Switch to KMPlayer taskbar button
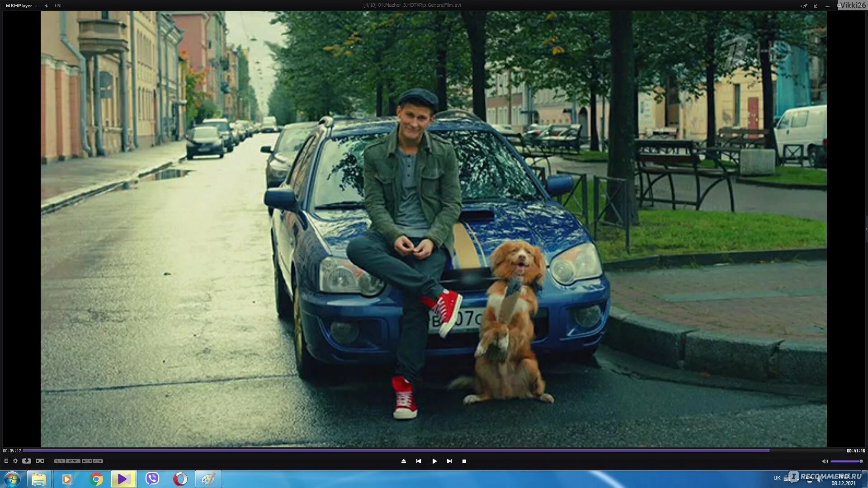 [x=124, y=479]
